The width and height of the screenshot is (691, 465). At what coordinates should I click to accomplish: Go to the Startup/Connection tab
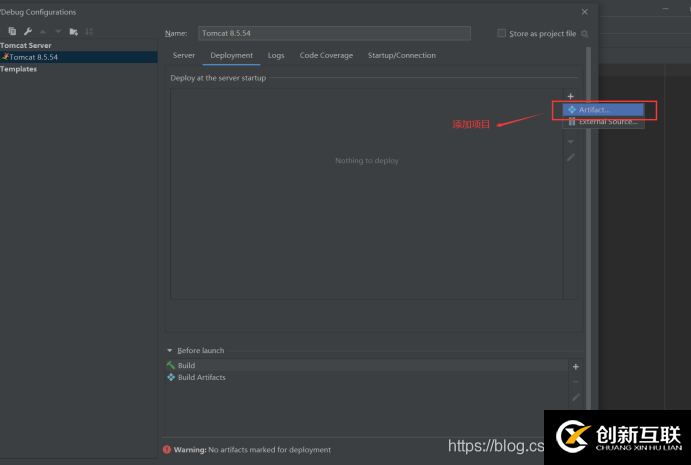click(x=401, y=56)
